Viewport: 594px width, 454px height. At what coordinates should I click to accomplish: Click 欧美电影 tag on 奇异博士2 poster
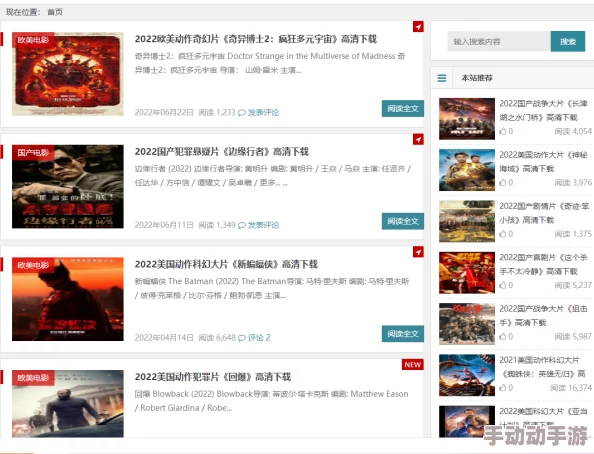point(33,40)
